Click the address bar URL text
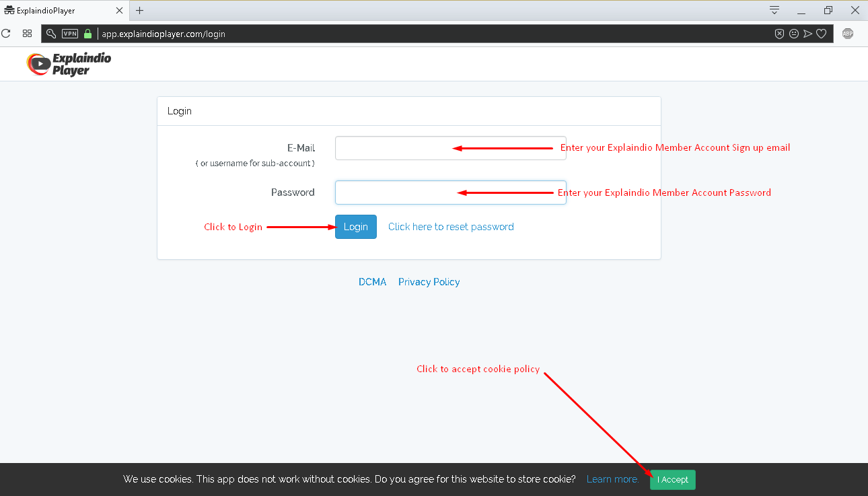 164,34
